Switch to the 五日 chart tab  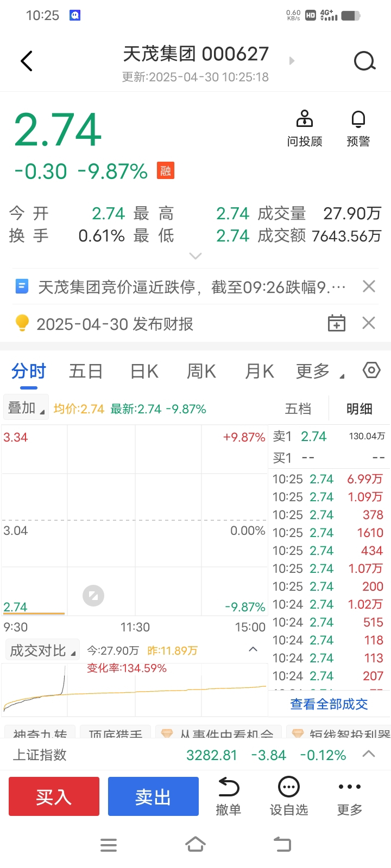86,372
